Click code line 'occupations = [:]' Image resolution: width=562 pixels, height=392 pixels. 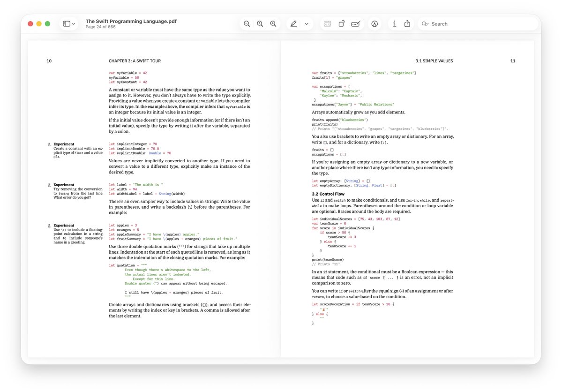coord(329,155)
